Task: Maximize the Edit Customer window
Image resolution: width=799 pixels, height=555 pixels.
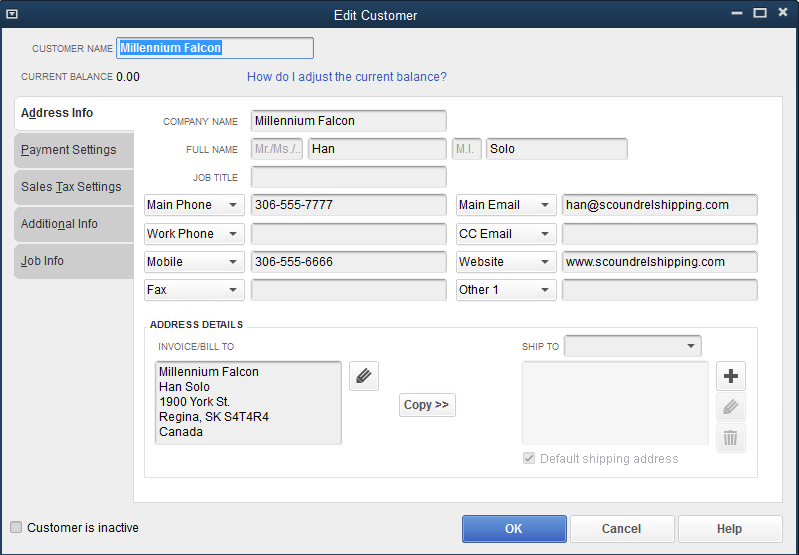Action: click(760, 13)
